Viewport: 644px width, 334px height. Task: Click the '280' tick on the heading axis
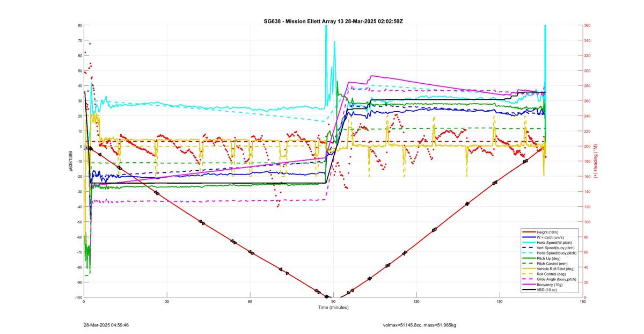(588, 86)
